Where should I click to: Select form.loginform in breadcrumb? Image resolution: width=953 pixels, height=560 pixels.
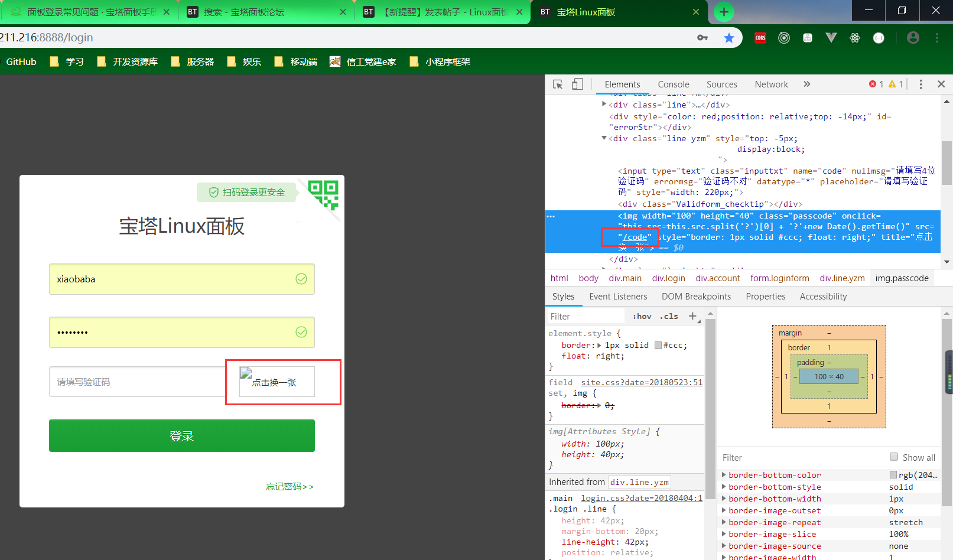tap(780, 278)
